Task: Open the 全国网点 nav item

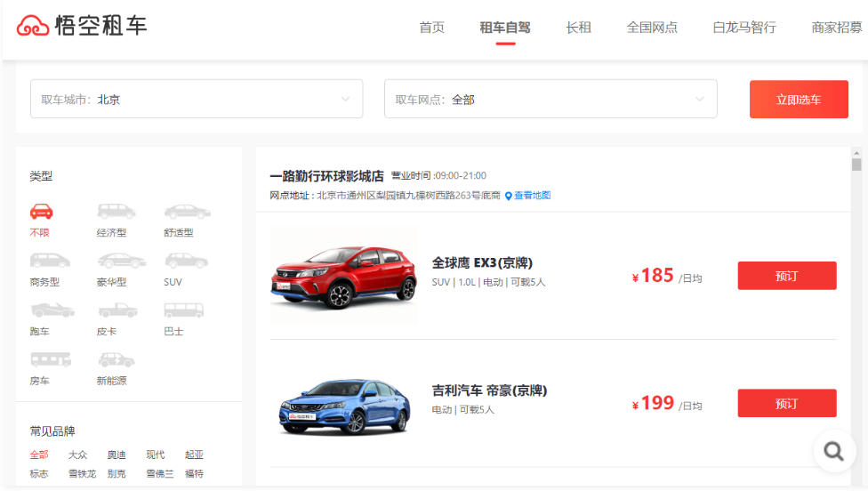Action: coord(652,27)
